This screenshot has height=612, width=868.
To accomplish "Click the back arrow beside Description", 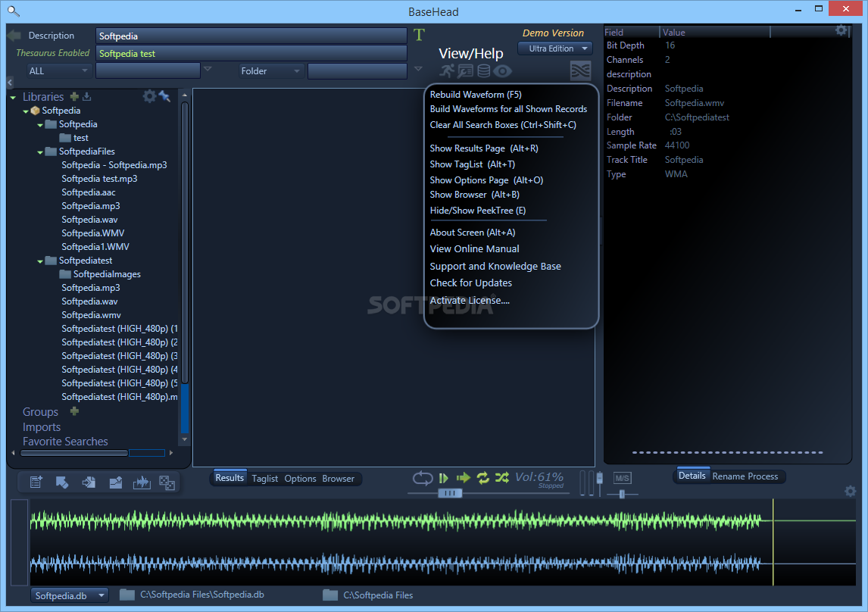I will click(14, 36).
